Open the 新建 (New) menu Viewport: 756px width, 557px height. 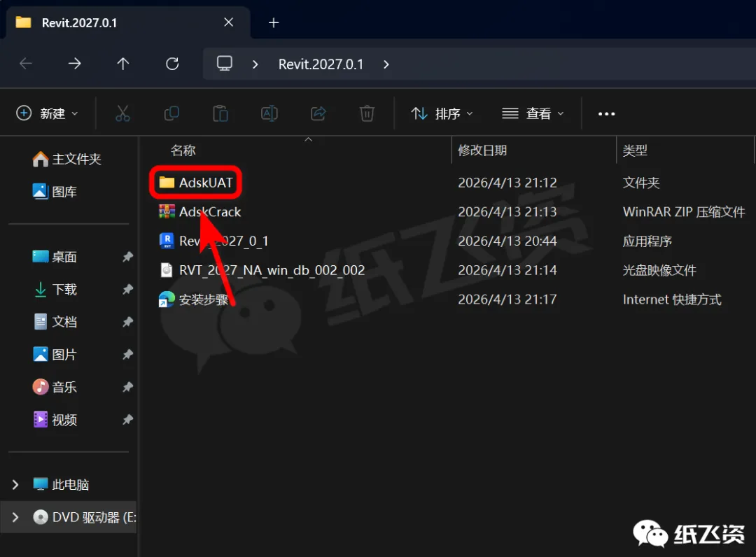(x=48, y=113)
